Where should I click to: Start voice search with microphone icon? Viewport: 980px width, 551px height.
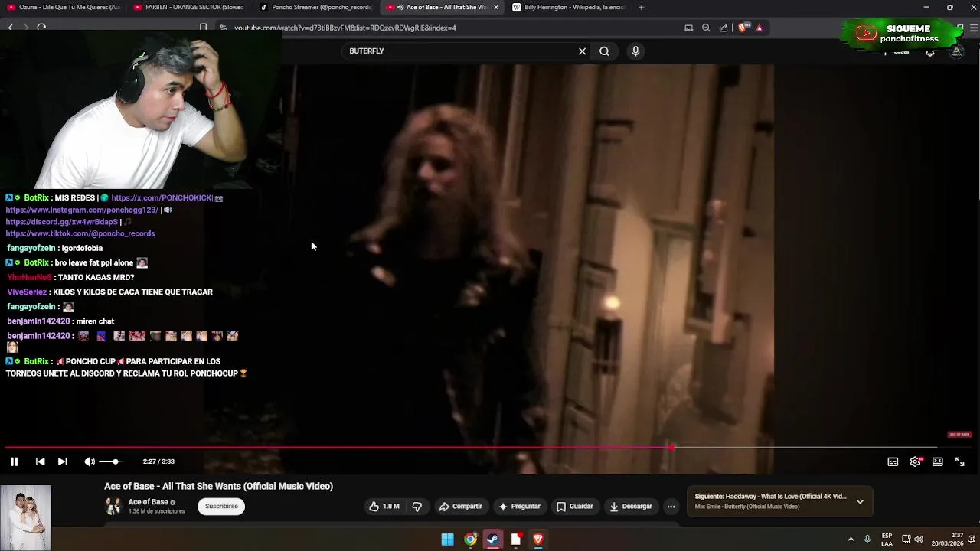(635, 51)
